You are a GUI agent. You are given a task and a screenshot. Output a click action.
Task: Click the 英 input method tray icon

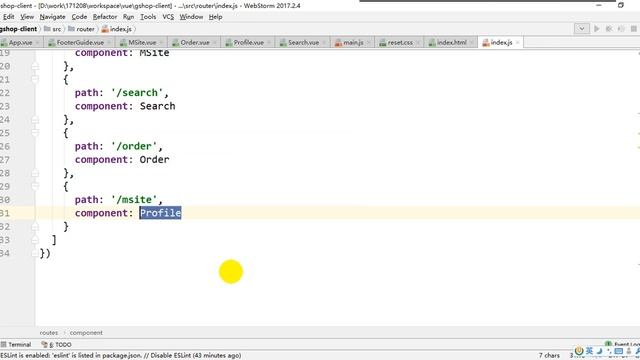[x=589, y=351]
